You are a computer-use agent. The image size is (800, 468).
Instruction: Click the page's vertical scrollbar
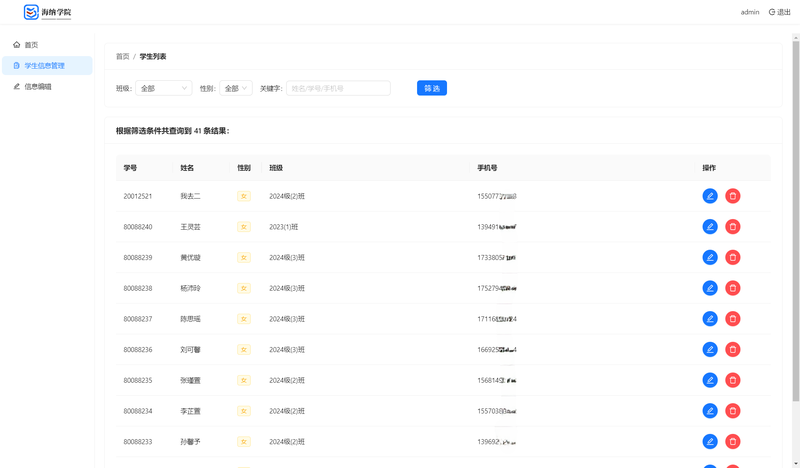(x=795, y=219)
